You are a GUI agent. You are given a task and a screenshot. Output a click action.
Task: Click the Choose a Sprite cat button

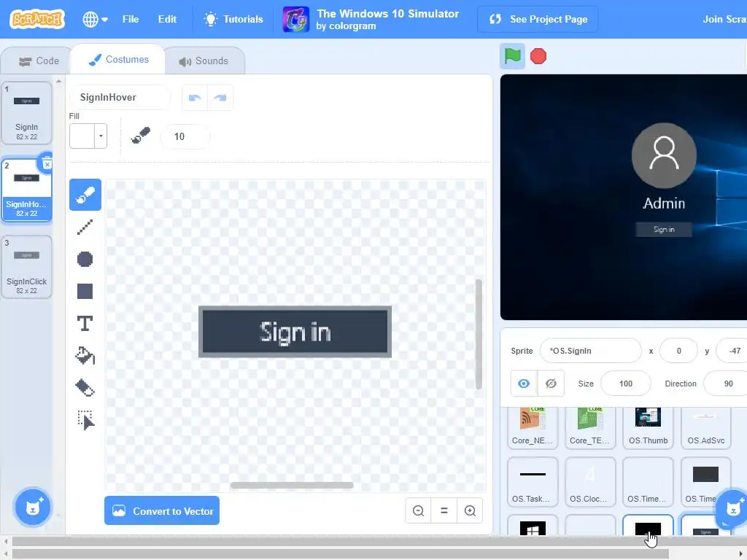732,508
